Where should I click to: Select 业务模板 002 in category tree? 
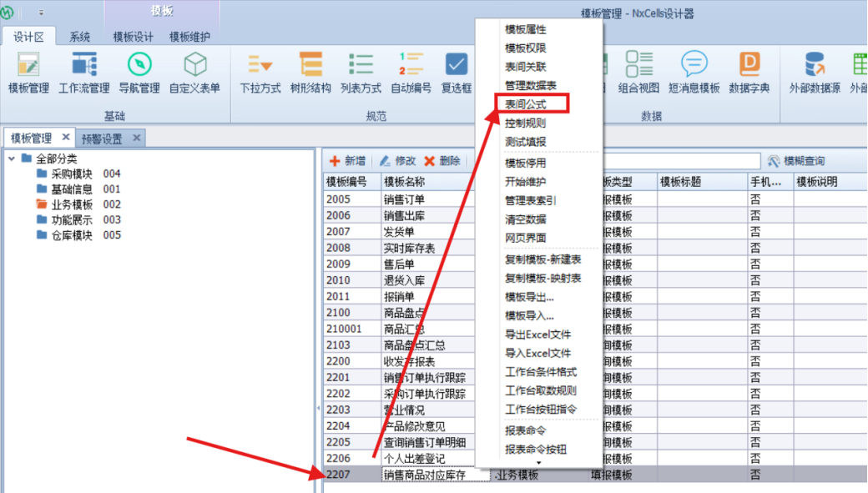pyautogui.click(x=78, y=204)
